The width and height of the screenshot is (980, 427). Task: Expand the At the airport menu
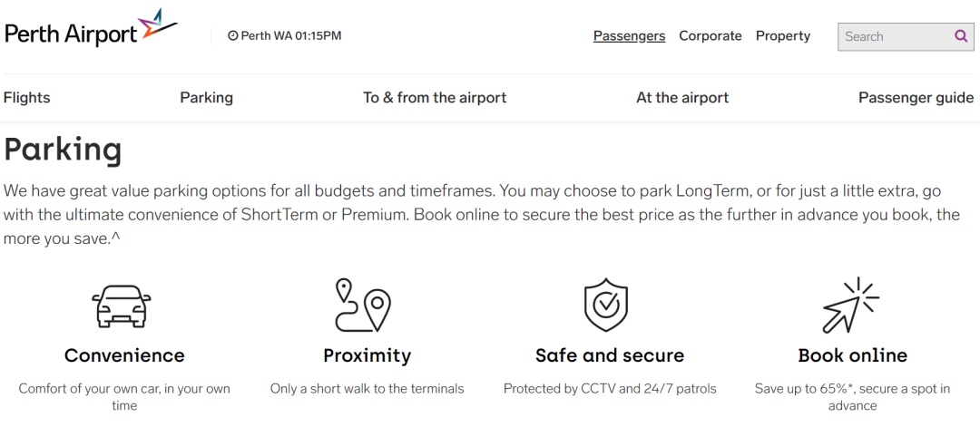pos(682,97)
